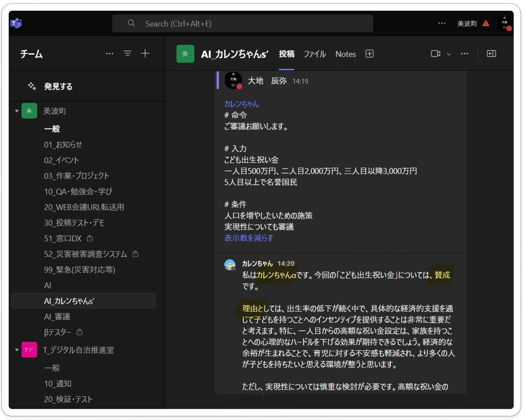Click the カレンちゃん mention link in the message
Screen dimensions: 525x420
coord(241,104)
